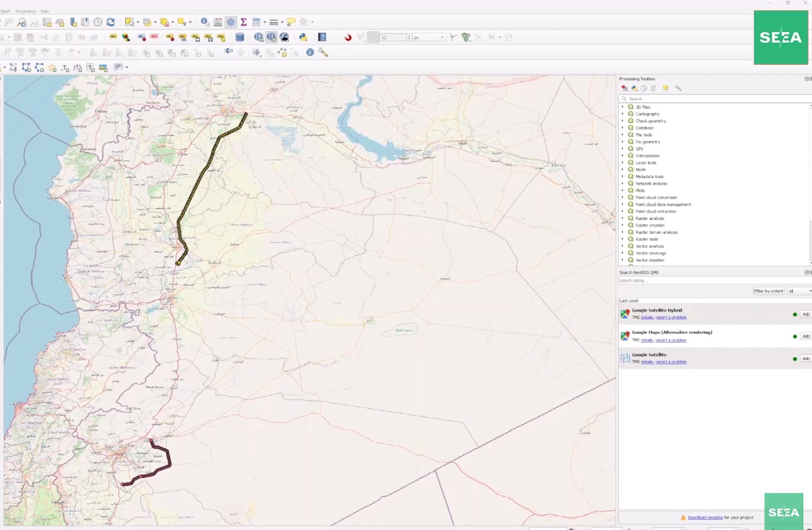Expand the Vector analysis category
The height and width of the screenshot is (530, 812).
(624, 246)
